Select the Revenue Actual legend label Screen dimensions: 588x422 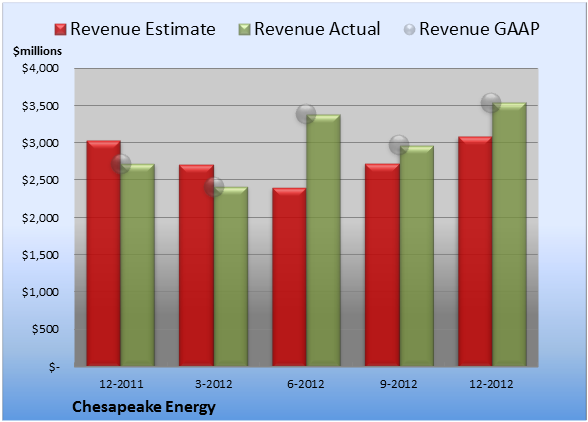click(x=317, y=29)
